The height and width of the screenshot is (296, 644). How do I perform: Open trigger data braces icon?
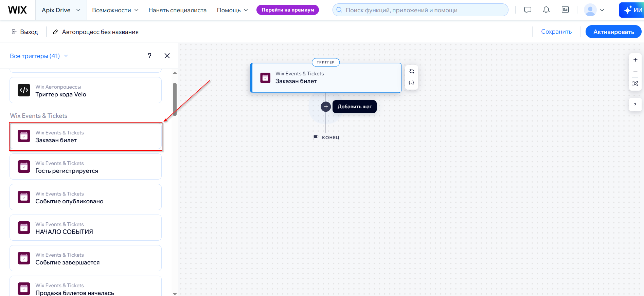412,83
